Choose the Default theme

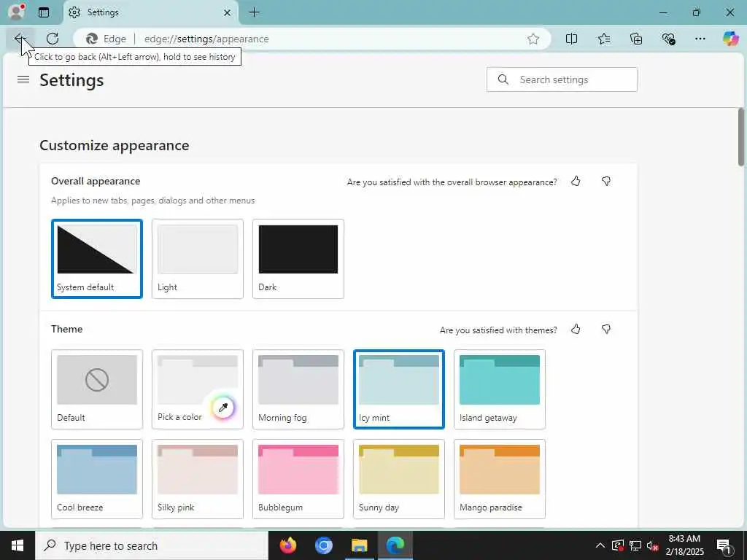97,389
